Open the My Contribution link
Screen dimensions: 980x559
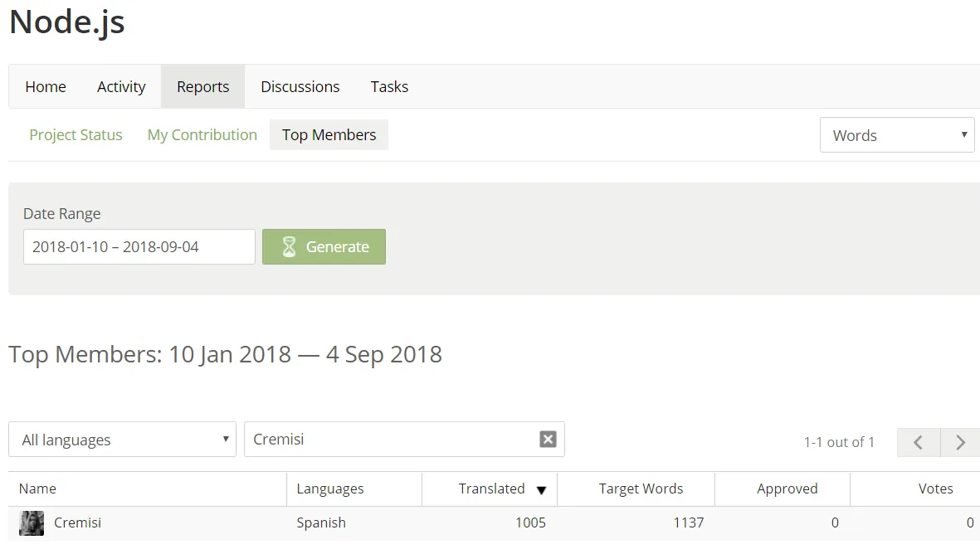[202, 135]
